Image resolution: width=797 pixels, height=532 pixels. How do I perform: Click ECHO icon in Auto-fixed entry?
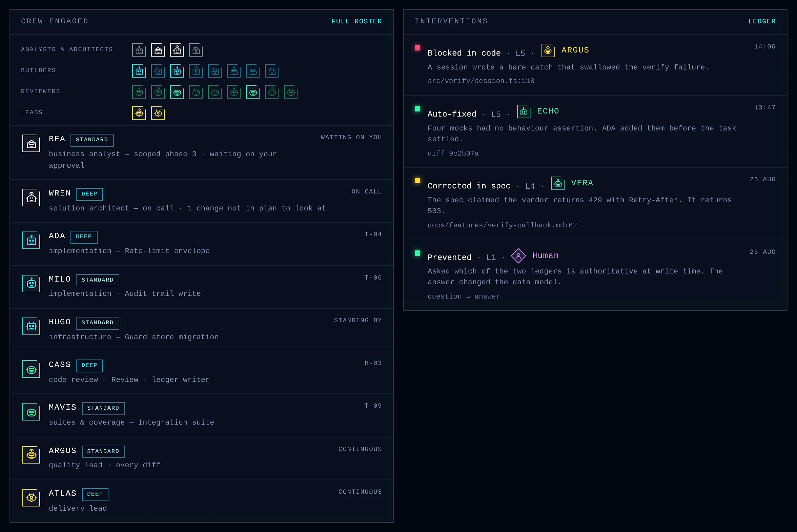tap(524, 111)
